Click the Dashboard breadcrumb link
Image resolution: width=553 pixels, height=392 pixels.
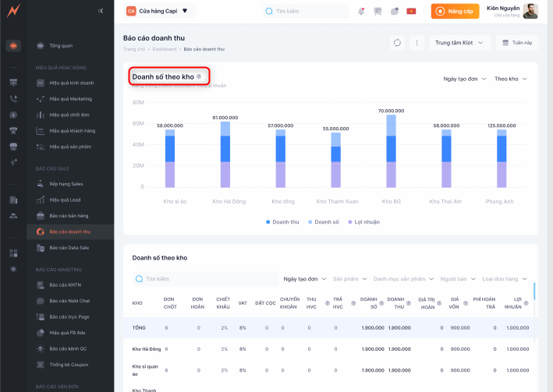coord(165,49)
